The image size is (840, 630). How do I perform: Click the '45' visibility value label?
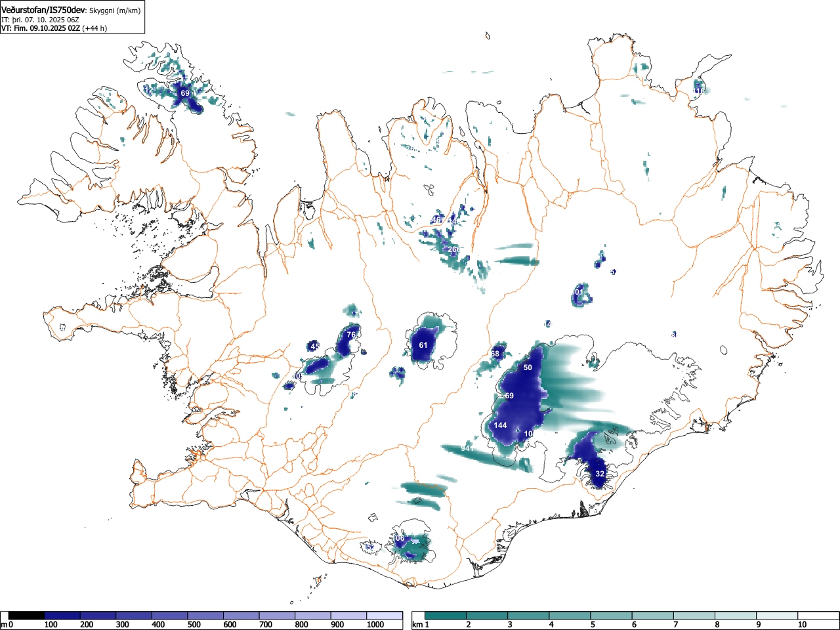(x=315, y=346)
